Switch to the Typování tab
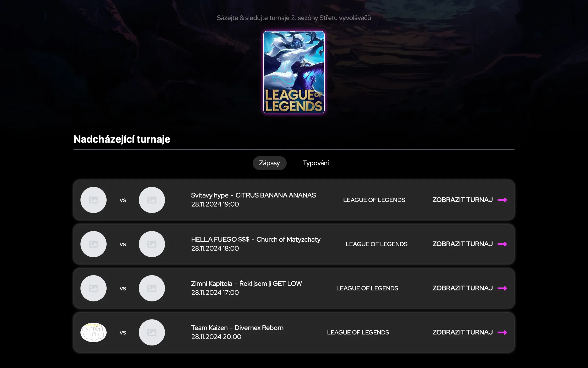Viewport: 588px width, 368px height. click(316, 163)
